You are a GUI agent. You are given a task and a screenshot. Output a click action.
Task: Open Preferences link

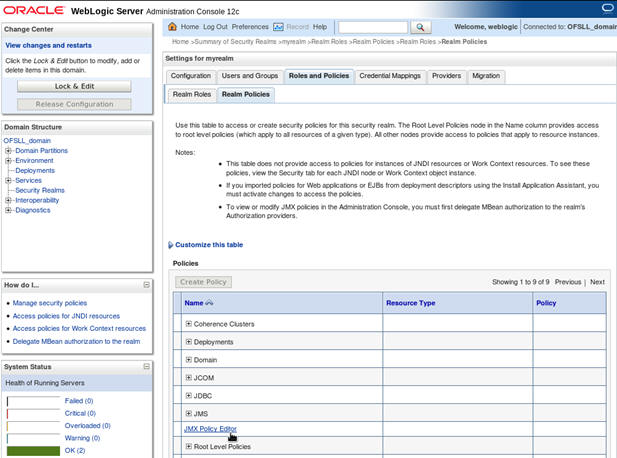tap(250, 27)
